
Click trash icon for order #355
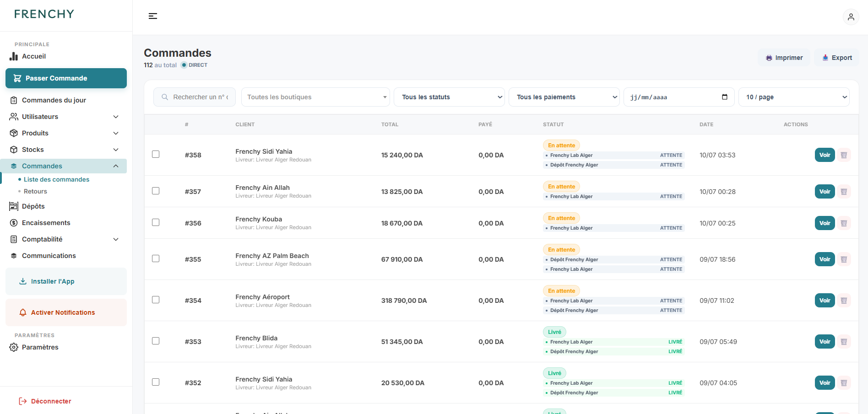844,259
